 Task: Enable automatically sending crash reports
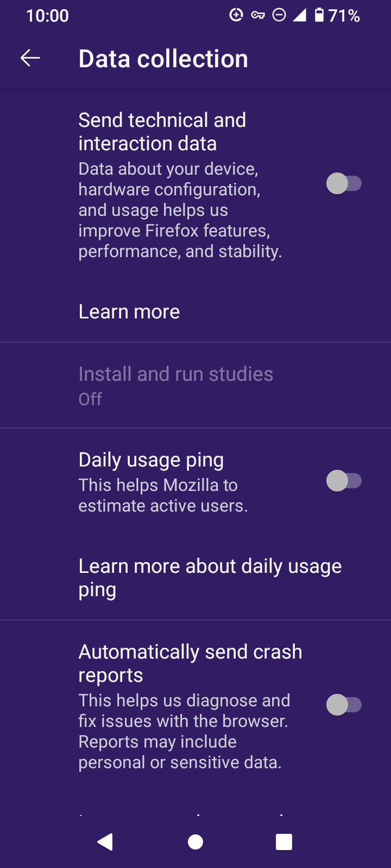coord(345,705)
